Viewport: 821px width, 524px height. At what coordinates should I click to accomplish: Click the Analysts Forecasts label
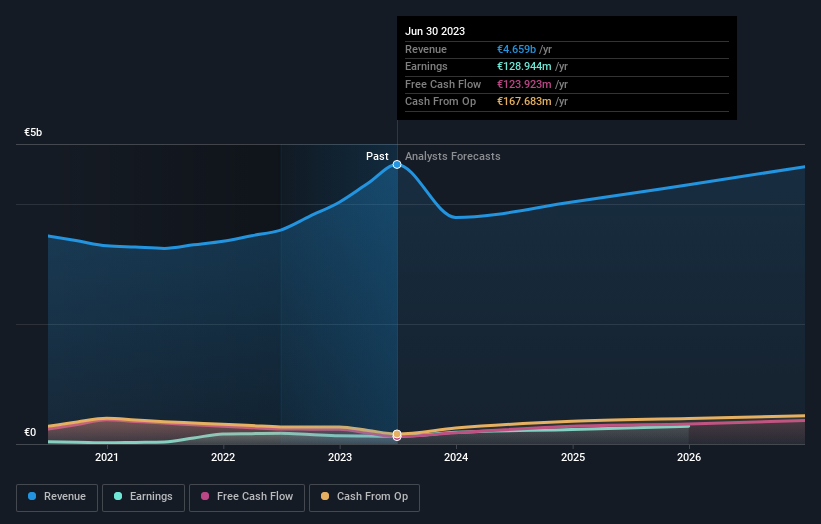pos(452,156)
